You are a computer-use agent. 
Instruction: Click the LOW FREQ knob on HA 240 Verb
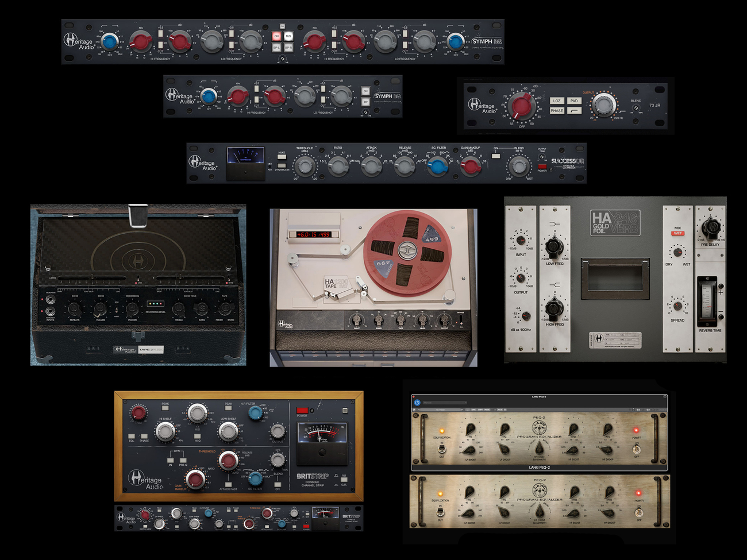tap(554, 247)
